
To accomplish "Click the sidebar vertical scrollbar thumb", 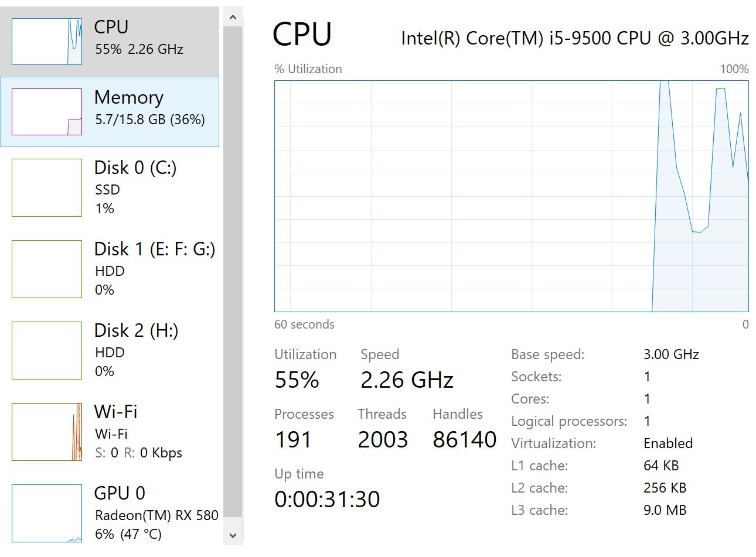I will [x=233, y=269].
